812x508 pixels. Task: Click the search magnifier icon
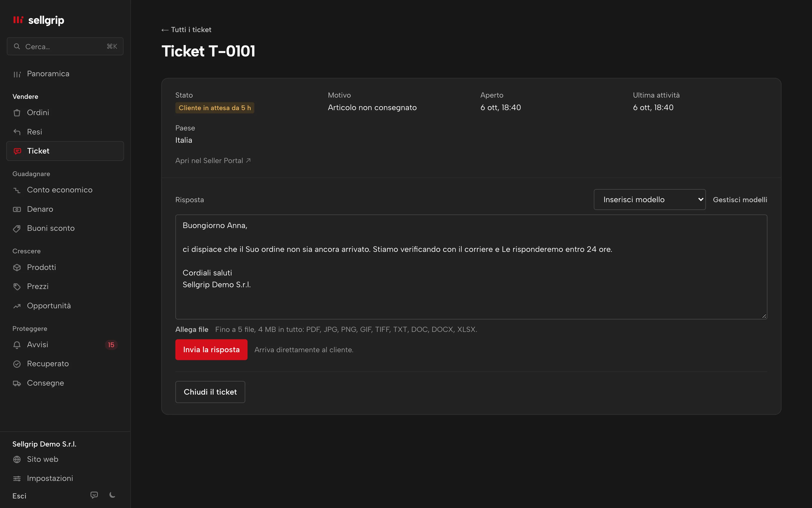tap(17, 46)
